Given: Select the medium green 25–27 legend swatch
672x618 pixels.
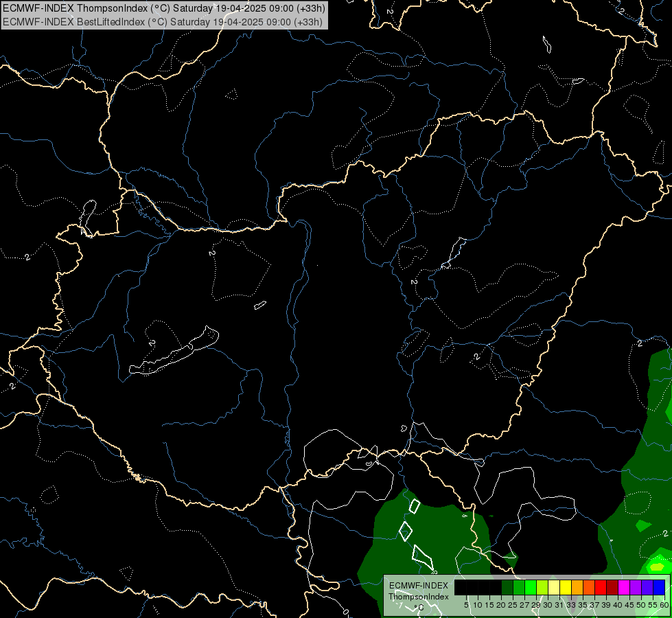Looking at the screenshot, I should [x=519, y=588].
